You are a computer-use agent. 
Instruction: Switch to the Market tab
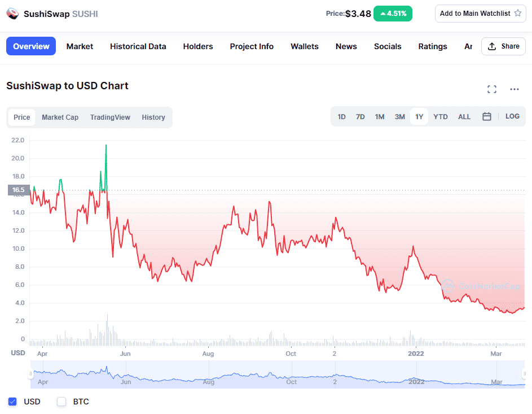click(x=80, y=46)
